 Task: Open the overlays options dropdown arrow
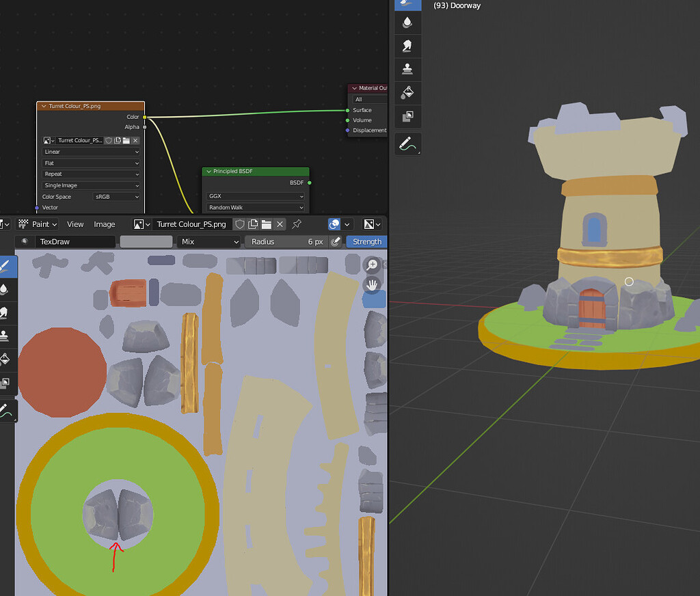click(x=347, y=224)
